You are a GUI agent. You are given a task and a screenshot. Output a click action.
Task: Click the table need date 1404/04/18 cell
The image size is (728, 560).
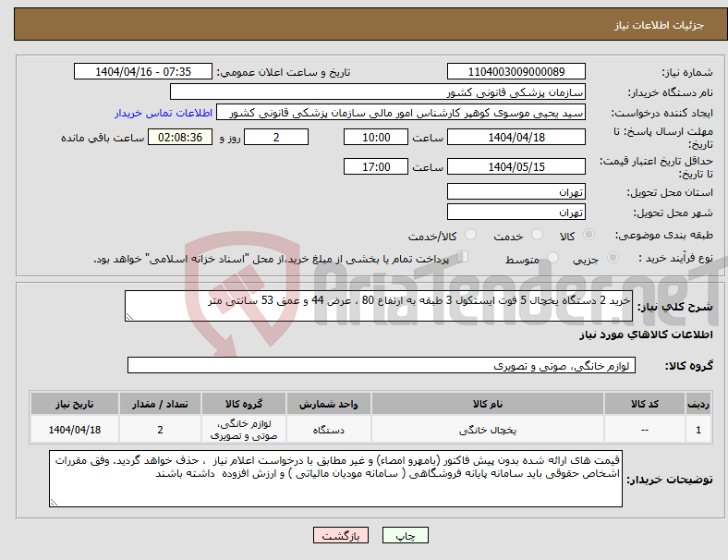coord(74,430)
